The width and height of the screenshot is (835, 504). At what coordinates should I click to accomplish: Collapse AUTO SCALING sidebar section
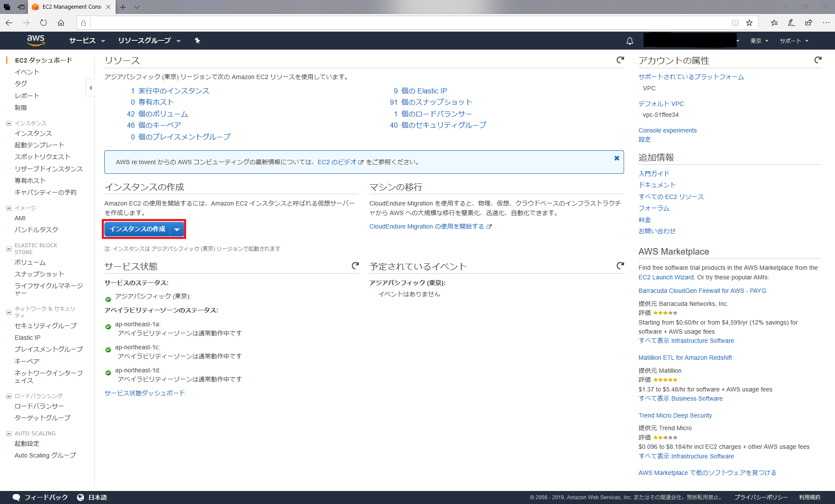9,433
